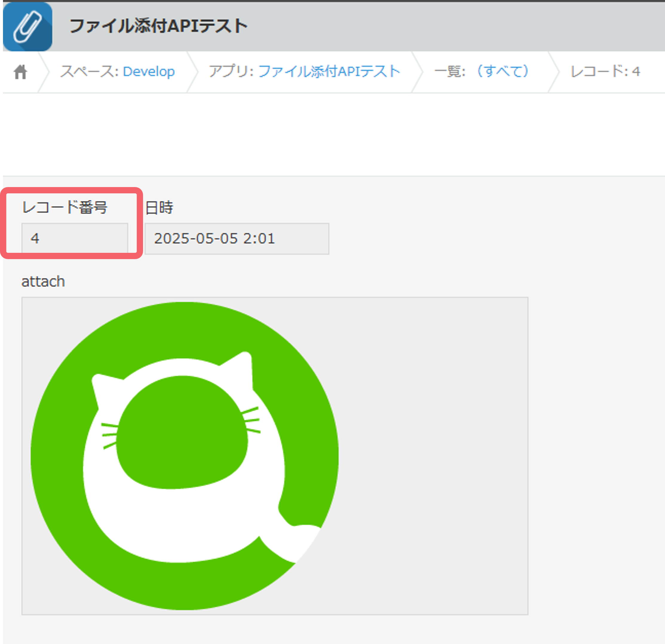Select the home icon in breadcrumb
This screenshot has width=665, height=644.
(21, 71)
